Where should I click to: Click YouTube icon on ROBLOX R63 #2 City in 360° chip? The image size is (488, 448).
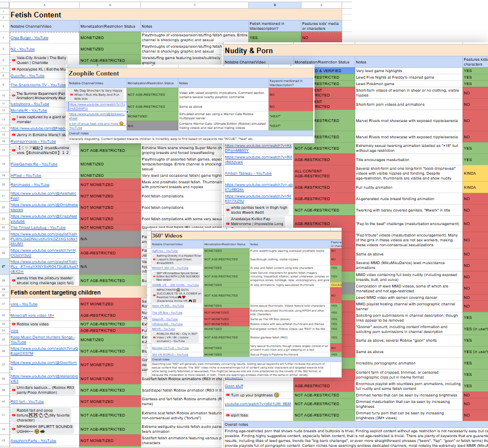[154, 337]
